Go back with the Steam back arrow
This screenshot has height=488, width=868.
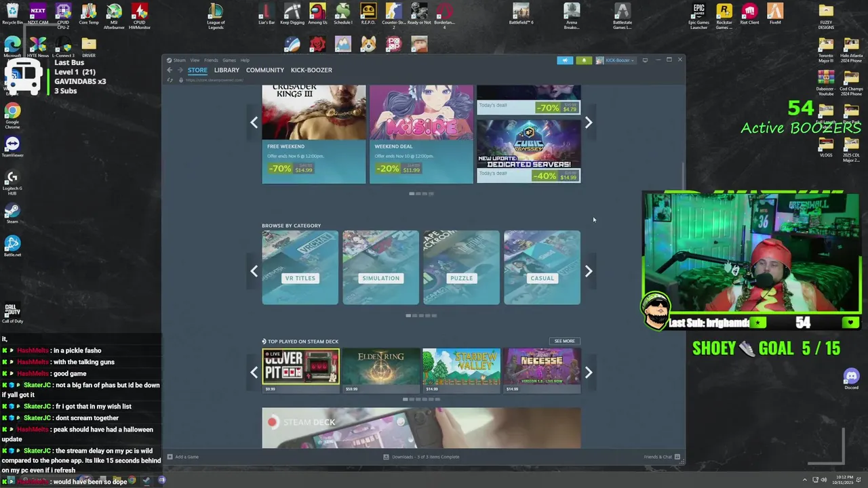[170, 70]
